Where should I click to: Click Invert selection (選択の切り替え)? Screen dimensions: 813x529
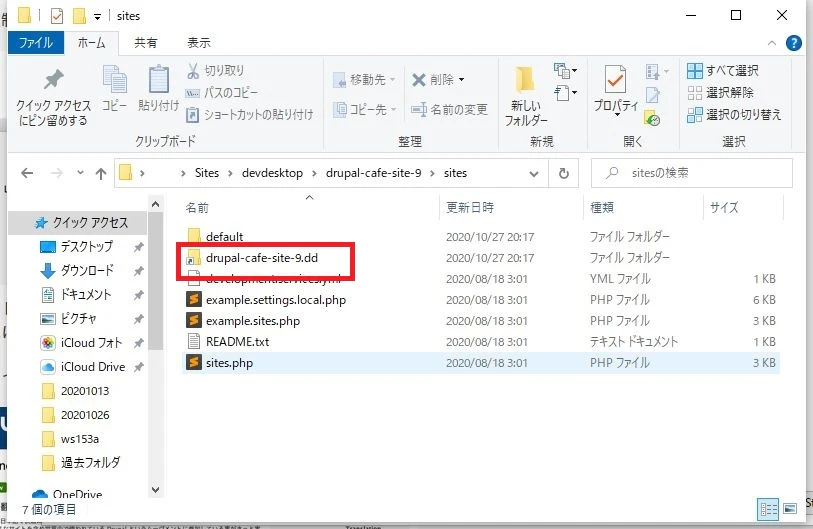[734, 115]
